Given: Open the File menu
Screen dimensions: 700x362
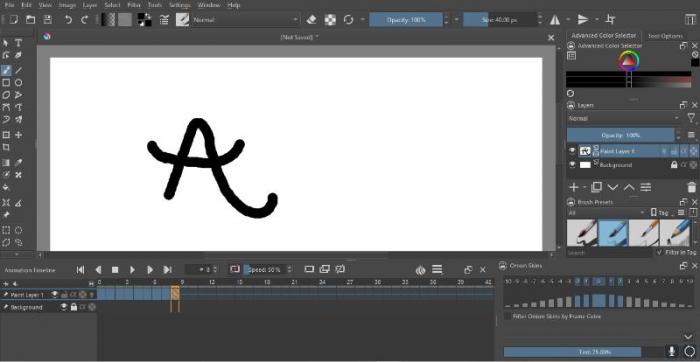Looking at the screenshot, I should click(9, 5).
